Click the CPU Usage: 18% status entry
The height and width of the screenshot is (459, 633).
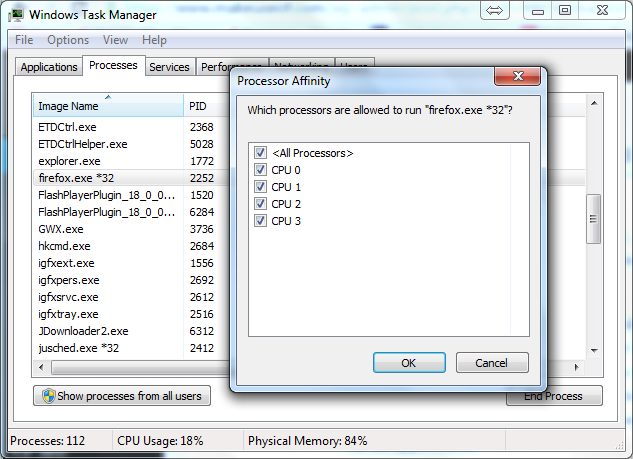pyautogui.click(x=160, y=440)
